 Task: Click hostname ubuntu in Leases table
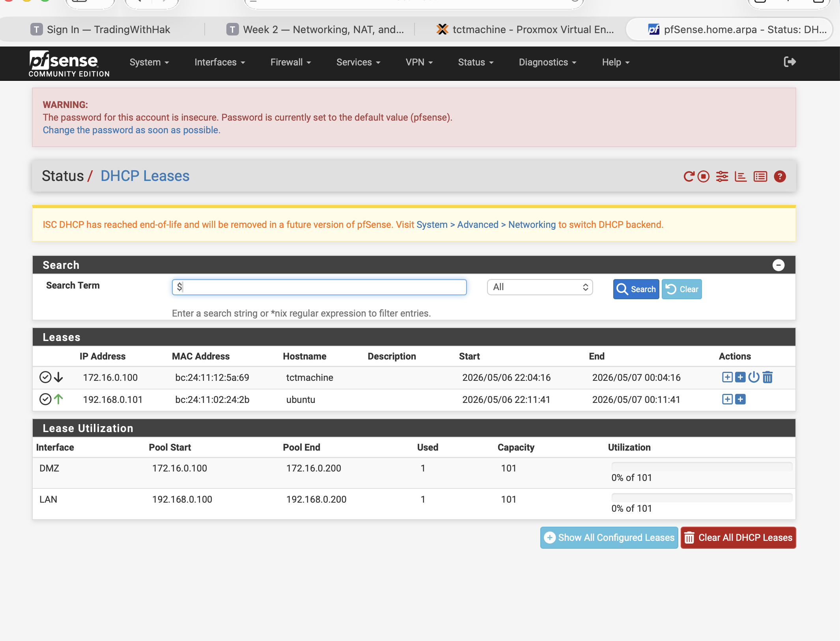[301, 400]
